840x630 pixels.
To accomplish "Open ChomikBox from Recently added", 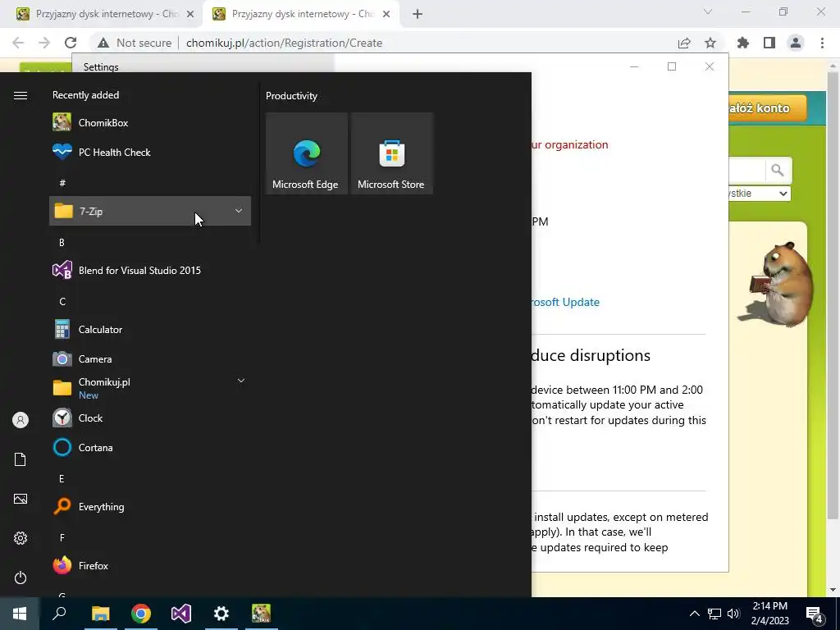I will click(150, 123).
